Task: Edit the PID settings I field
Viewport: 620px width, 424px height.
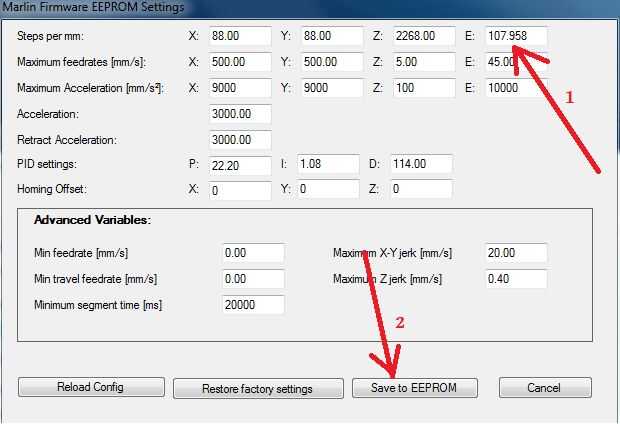Action: coord(328,164)
